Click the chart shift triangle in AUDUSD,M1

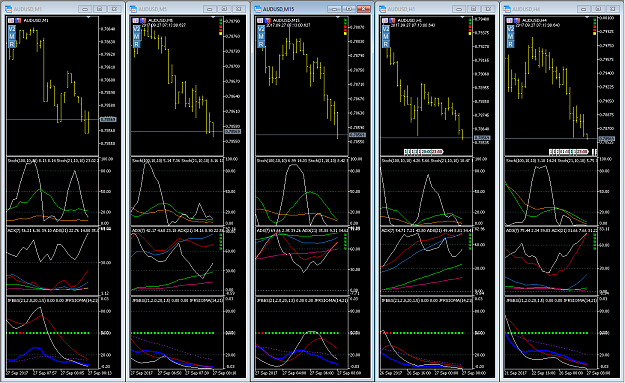(x=88, y=17)
